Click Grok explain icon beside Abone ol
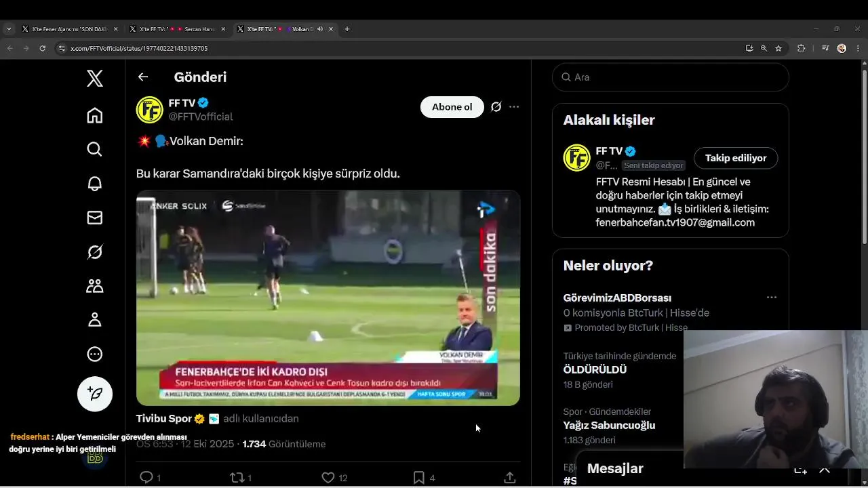This screenshot has width=868, height=488. pyautogui.click(x=496, y=106)
